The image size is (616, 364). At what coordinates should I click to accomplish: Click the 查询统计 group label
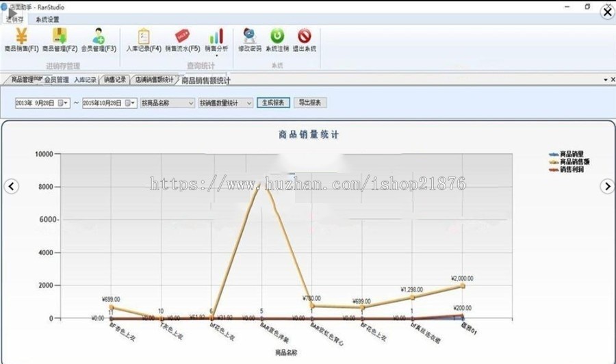click(201, 66)
